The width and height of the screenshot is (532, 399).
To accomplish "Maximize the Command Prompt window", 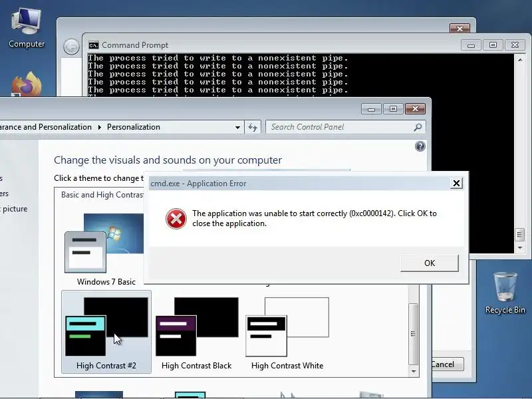I will (493, 45).
